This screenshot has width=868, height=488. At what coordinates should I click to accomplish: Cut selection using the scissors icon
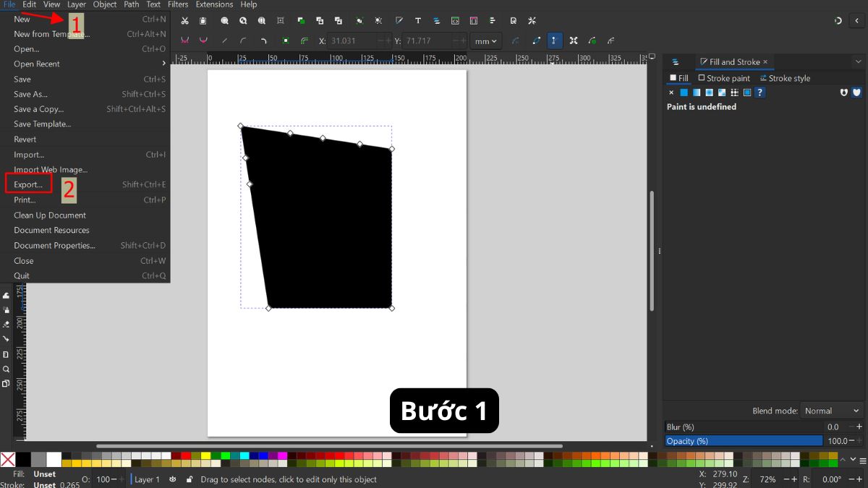tap(184, 20)
